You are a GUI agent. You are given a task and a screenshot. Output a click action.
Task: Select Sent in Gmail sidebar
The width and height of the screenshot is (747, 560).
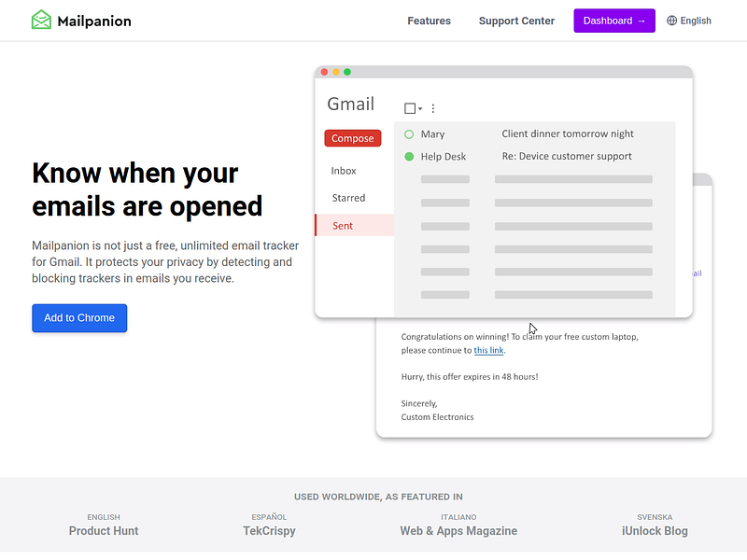[x=355, y=225]
